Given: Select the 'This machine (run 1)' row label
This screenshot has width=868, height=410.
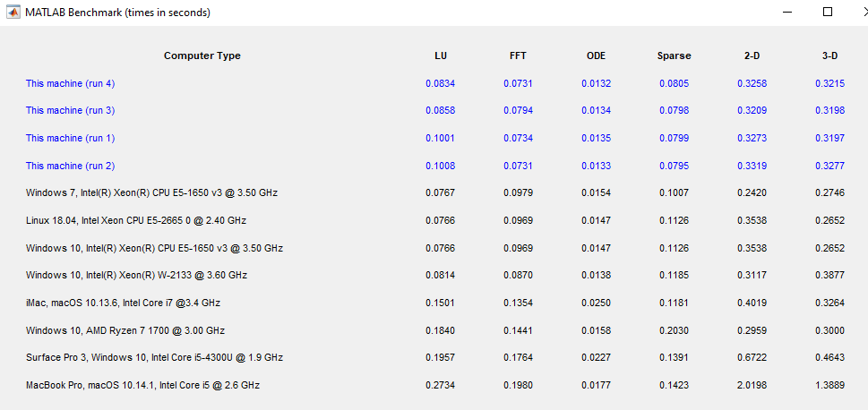Looking at the screenshot, I should [70, 139].
